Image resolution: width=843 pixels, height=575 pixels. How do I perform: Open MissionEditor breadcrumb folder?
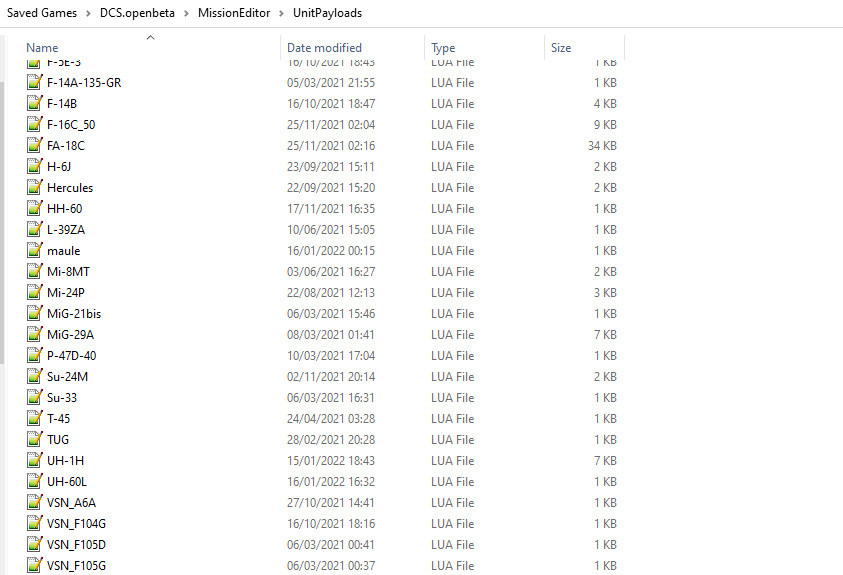(234, 13)
